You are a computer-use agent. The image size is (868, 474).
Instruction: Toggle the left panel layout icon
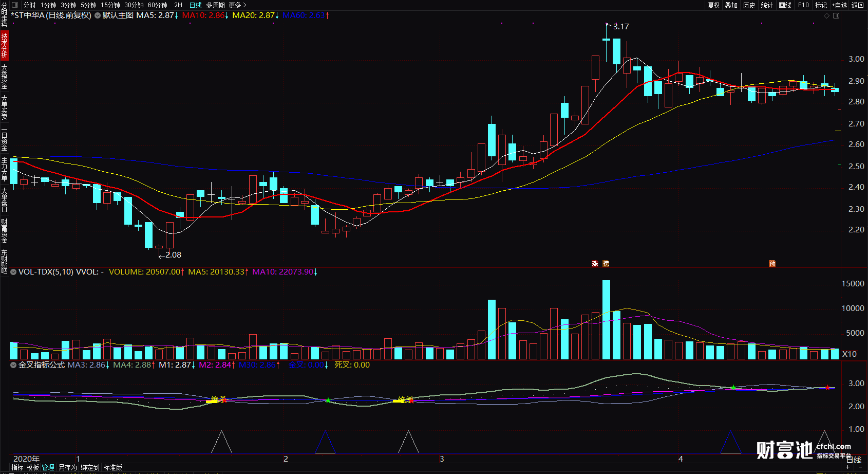(15, 5)
